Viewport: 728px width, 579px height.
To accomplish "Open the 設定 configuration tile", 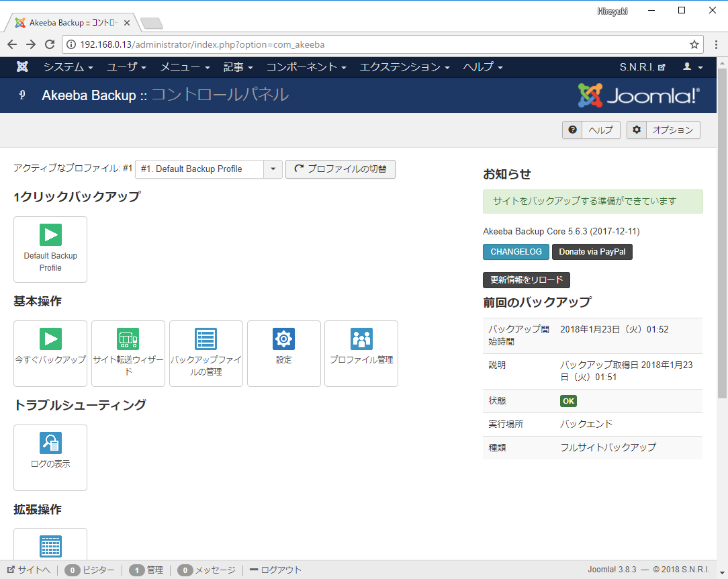I will tap(283, 353).
